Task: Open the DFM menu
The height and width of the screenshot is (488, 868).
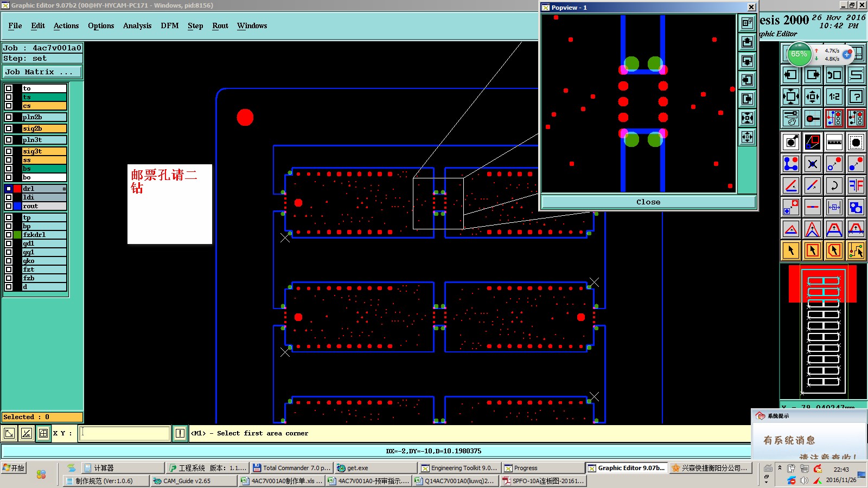Action: tap(170, 25)
